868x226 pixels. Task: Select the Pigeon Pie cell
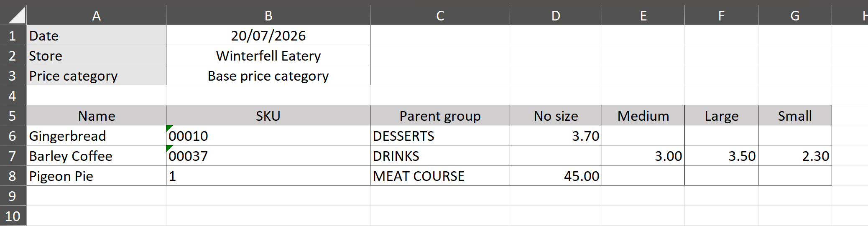96,175
